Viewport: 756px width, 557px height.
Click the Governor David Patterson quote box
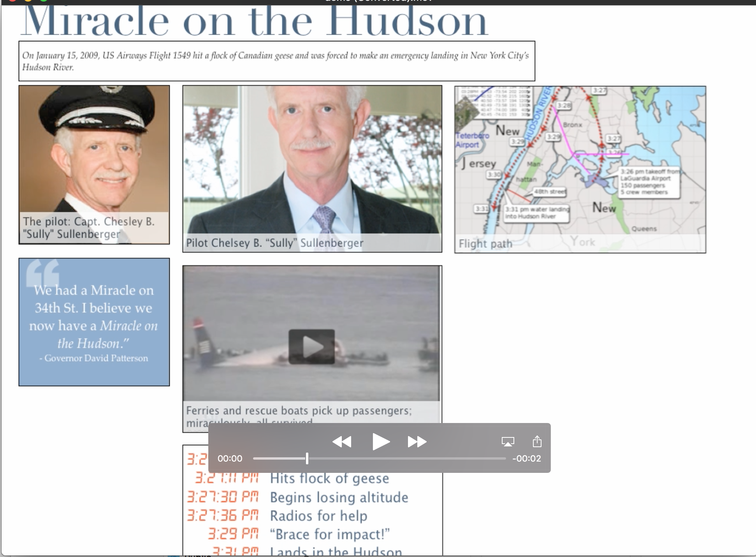point(94,322)
